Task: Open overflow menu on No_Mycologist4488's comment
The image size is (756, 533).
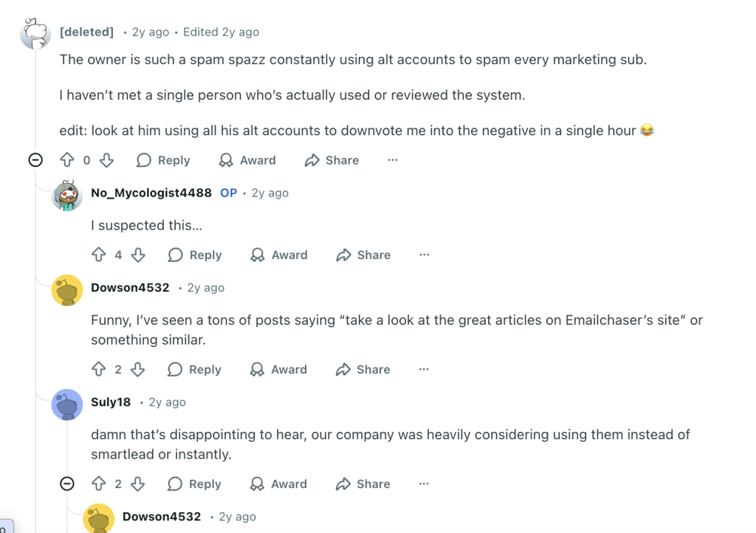Action: coord(425,255)
